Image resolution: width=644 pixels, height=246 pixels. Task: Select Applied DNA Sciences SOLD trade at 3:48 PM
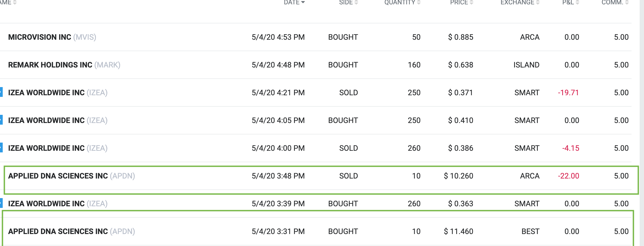tap(71, 176)
